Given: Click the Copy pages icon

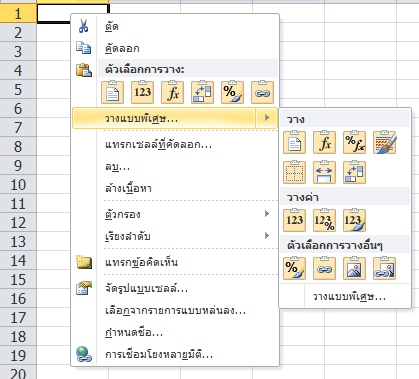Looking at the screenshot, I should tap(83, 48).
